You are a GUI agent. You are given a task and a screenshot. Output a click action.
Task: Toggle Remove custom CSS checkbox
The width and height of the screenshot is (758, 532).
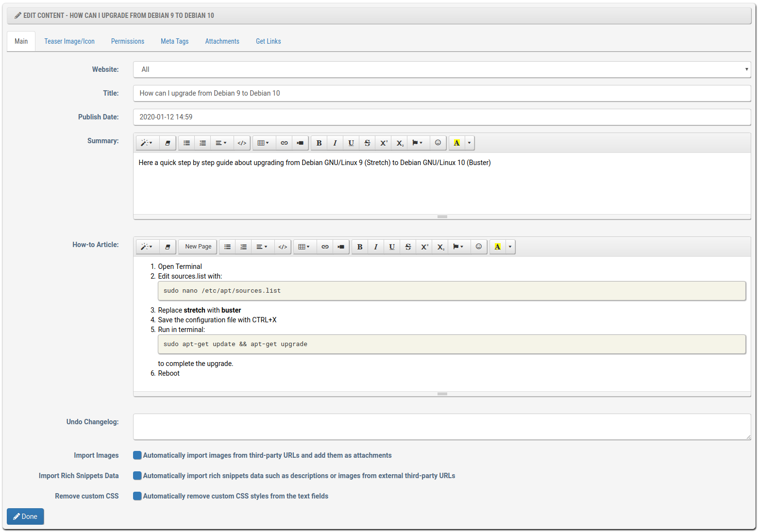137,496
